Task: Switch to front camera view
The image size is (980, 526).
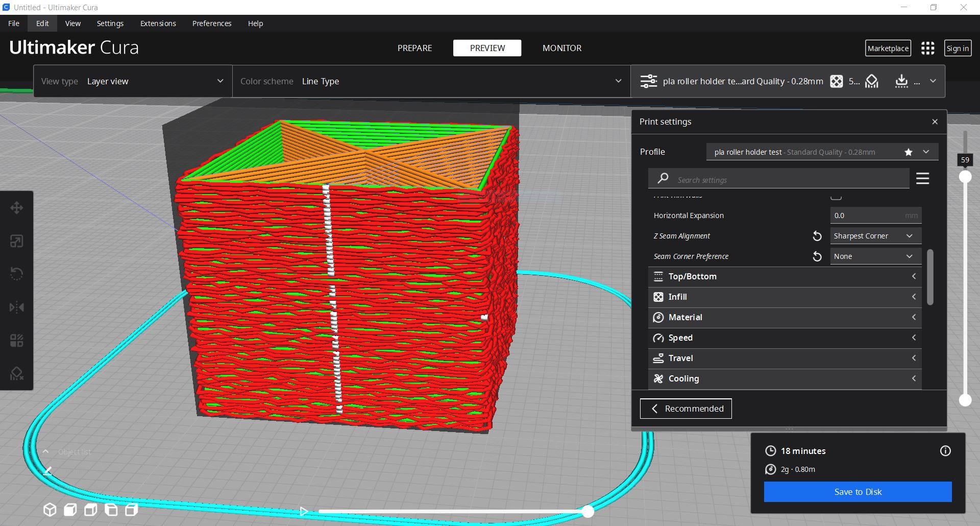Action: (x=70, y=510)
